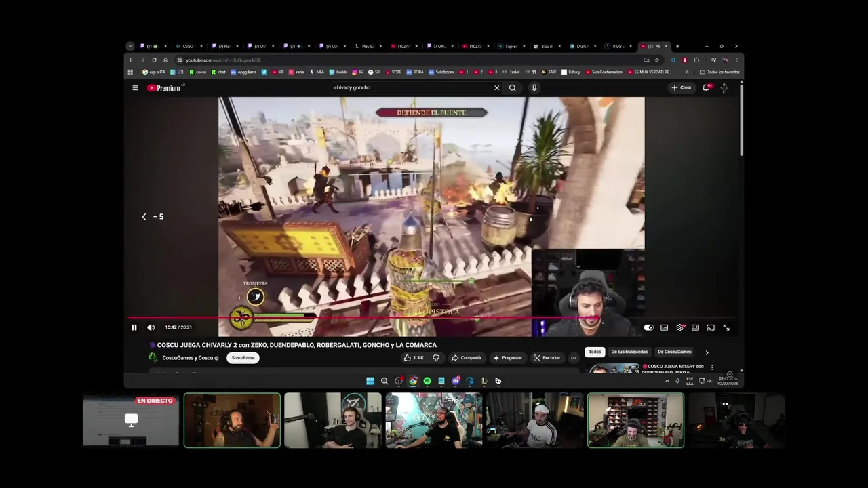Open the YouTube account avatar menu
Image resolution: width=868 pixels, height=488 pixels.
[724, 87]
